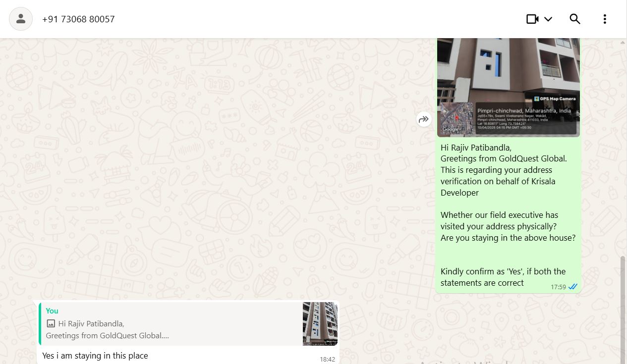This screenshot has width=627, height=364.
Task: Click the chat vertical scrollbar thumb
Action: coord(623,310)
